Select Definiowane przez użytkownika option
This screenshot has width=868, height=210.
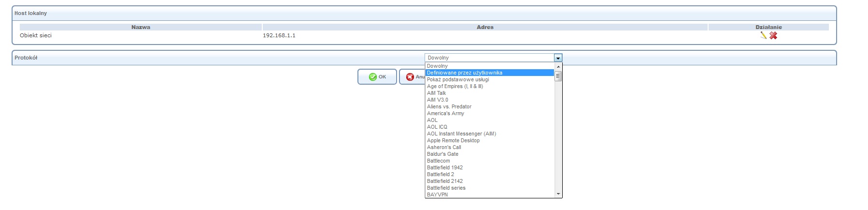click(490, 73)
